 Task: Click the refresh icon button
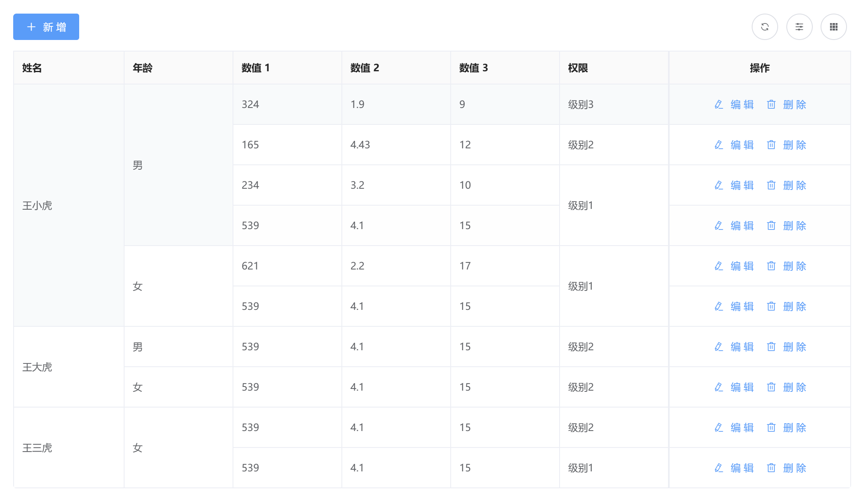coord(764,27)
